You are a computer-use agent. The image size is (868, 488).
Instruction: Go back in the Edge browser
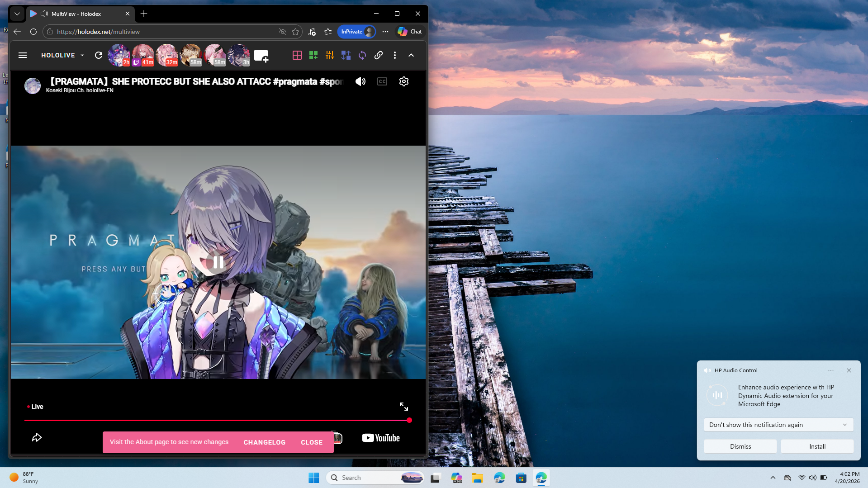(17, 32)
